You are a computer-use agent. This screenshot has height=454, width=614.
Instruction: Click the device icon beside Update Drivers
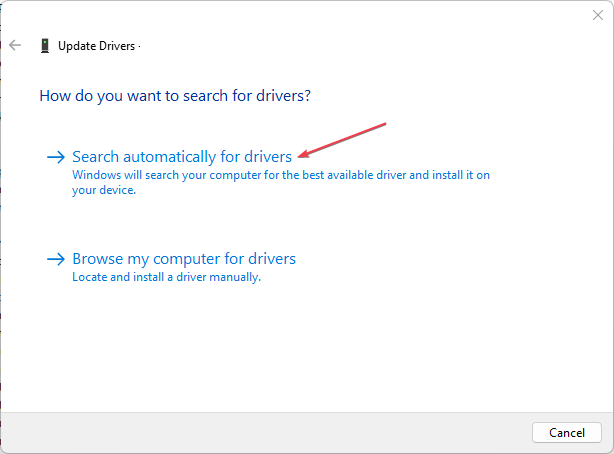(x=45, y=46)
